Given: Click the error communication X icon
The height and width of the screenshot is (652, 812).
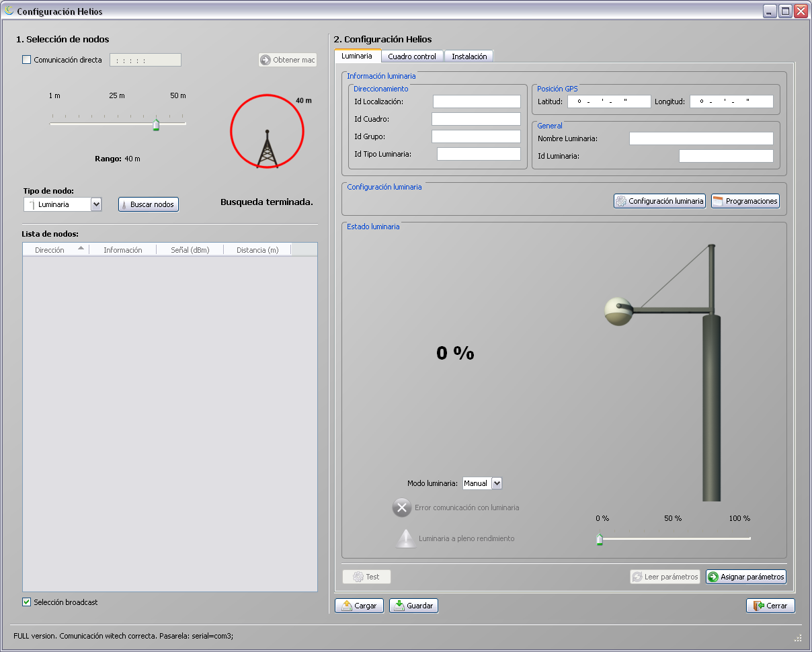Looking at the screenshot, I should pyautogui.click(x=401, y=507).
